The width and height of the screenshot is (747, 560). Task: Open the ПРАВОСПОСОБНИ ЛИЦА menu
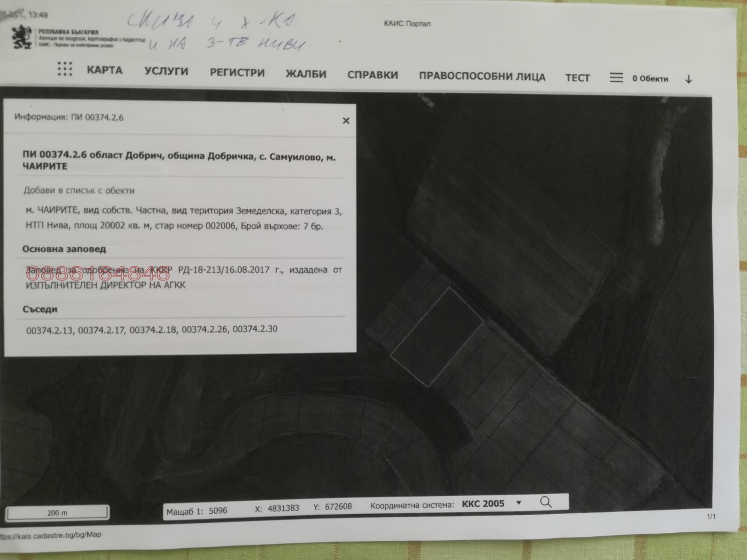coord(482,77)
